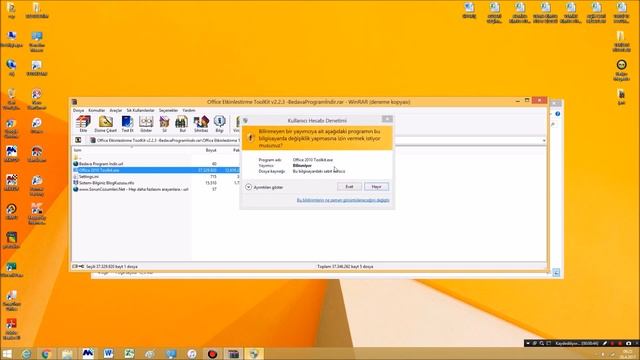Screen dimensions: 640x360
Task: Click the drive icon in WinRAR status bar
Action: 76,266
